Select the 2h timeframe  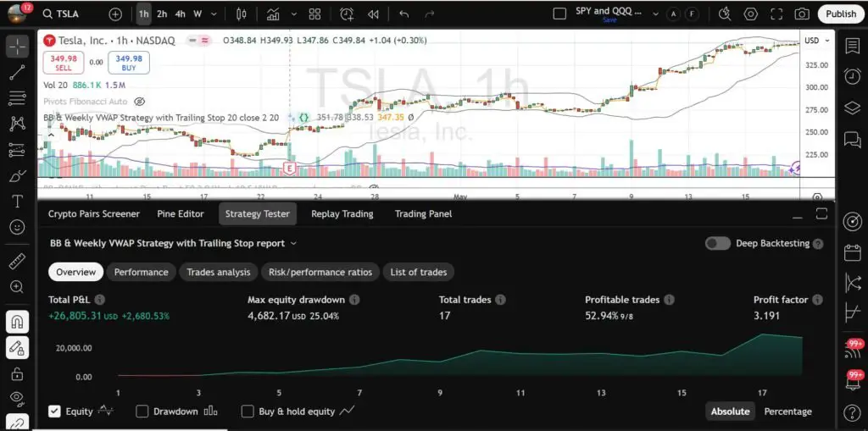pyautogui.click(x=162, y=14)
